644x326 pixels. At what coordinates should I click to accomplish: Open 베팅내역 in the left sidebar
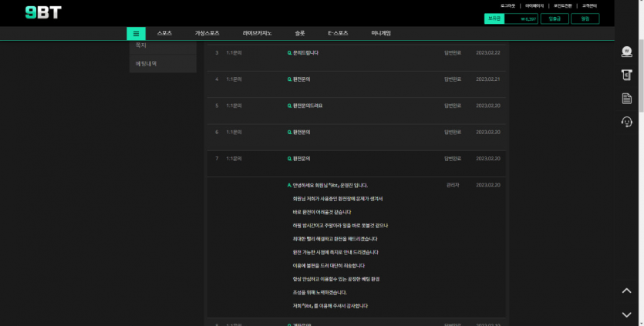(146, 64)
